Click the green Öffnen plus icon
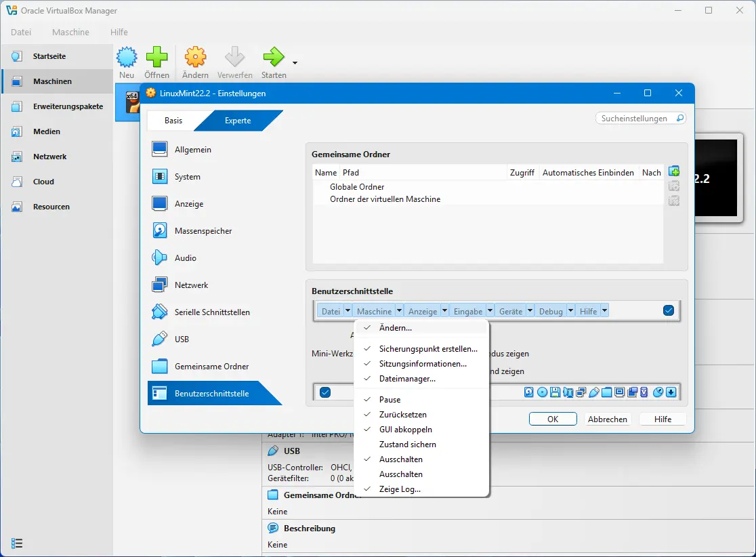The width and height of the screenshot is (756, 557). pos(157,58)
